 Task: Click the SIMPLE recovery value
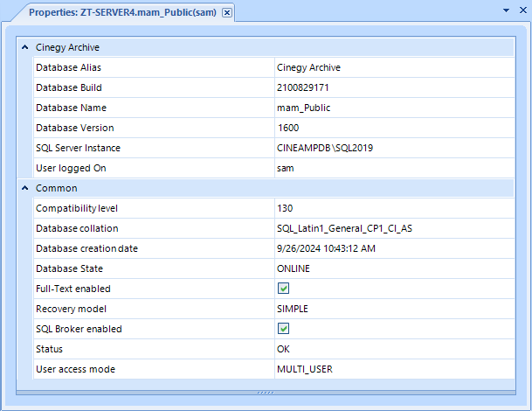click(293, 309)
